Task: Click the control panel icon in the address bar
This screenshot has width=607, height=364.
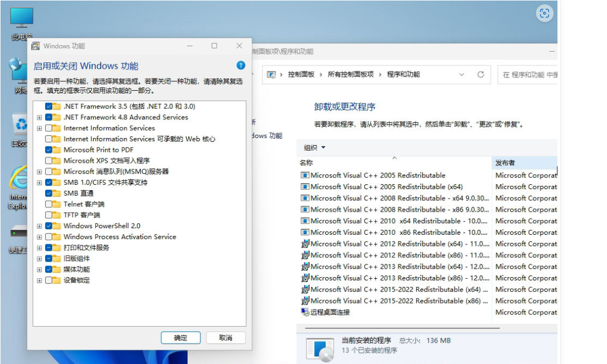Action: [x=271, y=74]
